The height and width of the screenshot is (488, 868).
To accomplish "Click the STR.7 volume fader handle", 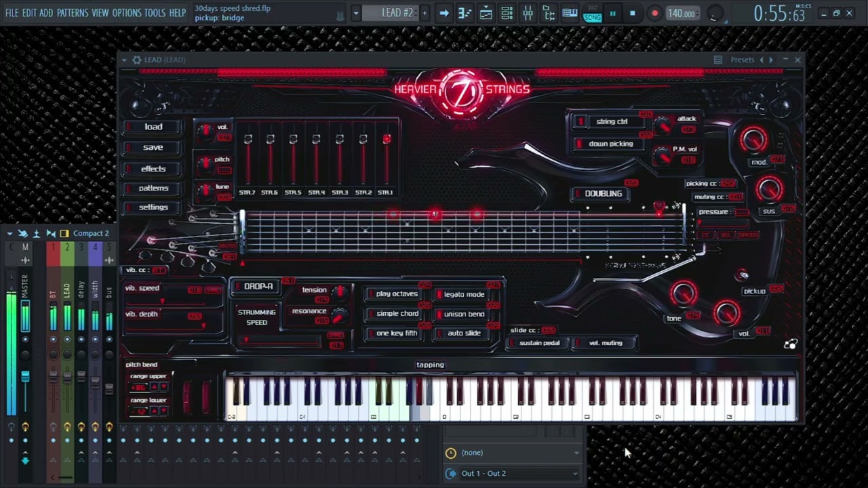I will (x=248, y=139).
